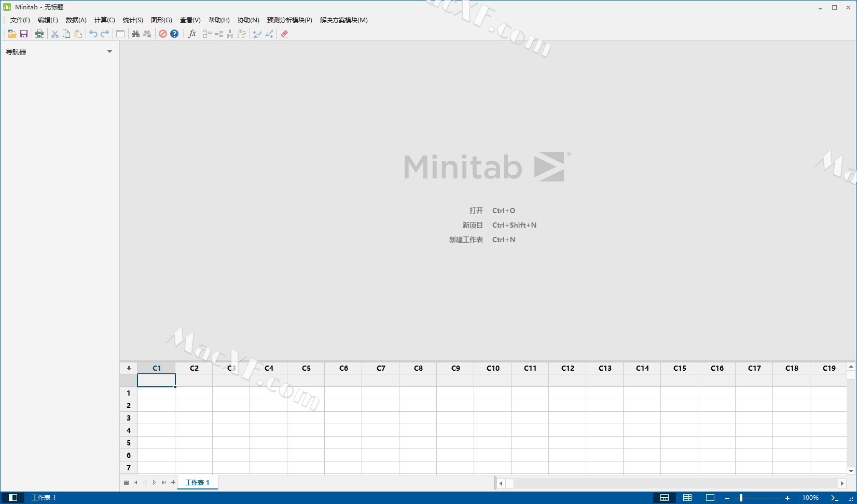Add a new worksheet with plus button
The width and height of the screenshot is (857, 504).
click(x=173, y=483)
